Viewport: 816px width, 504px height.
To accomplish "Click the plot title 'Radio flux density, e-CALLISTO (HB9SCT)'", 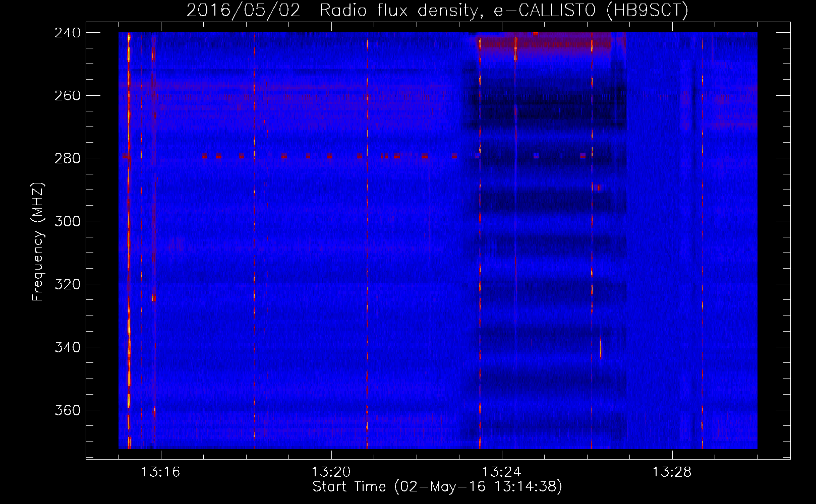I will point(503,10).
